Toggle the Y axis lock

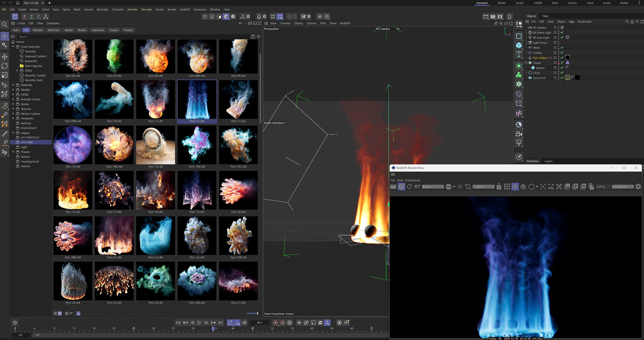point(31,16)
